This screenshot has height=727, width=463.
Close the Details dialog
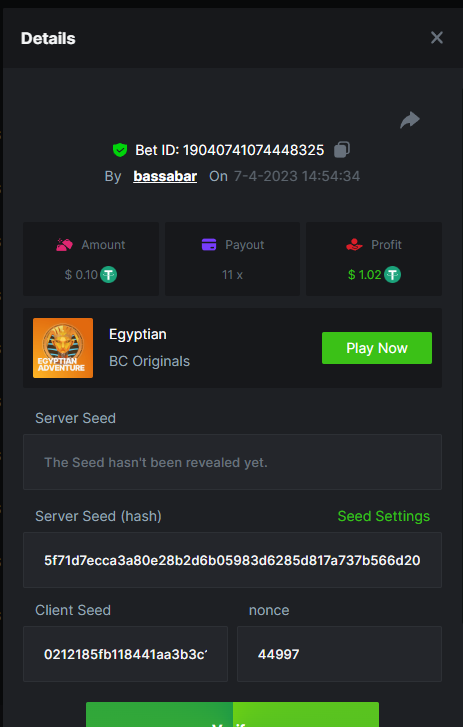(437, 38)
